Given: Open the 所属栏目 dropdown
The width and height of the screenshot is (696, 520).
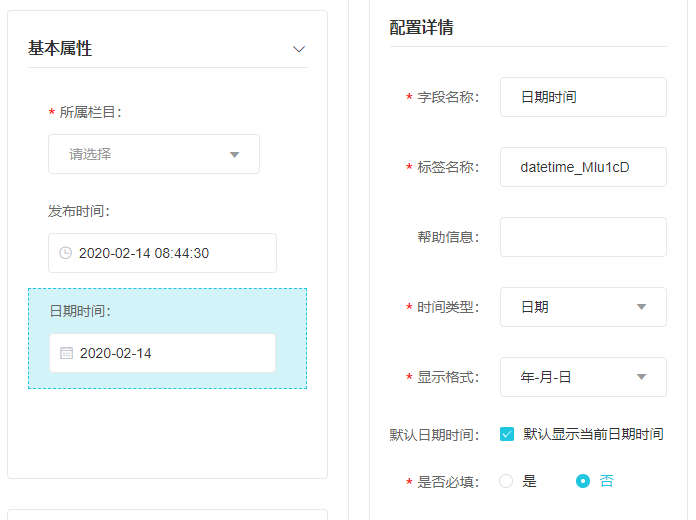Looking at the screenshot, I should (154, 154).
